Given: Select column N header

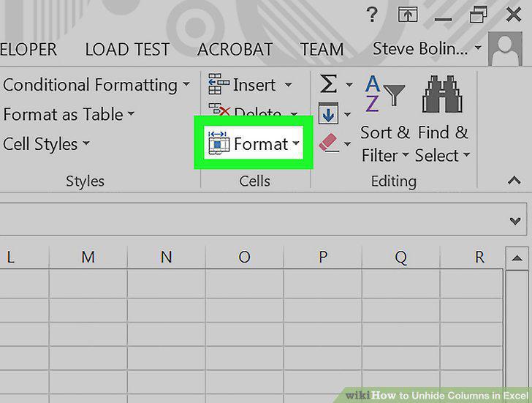Looking at the screenshot, I should pyautogui.click(x=167, y=257).
